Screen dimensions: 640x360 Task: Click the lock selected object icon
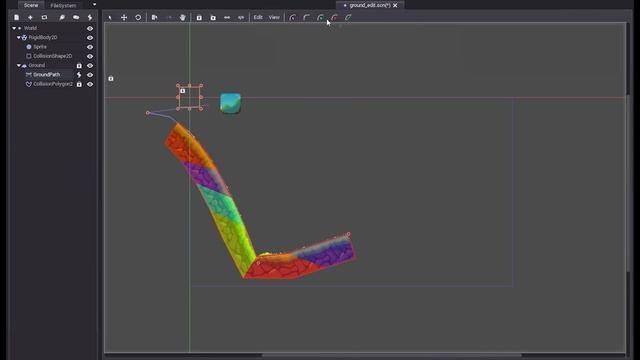click(199, 18)
